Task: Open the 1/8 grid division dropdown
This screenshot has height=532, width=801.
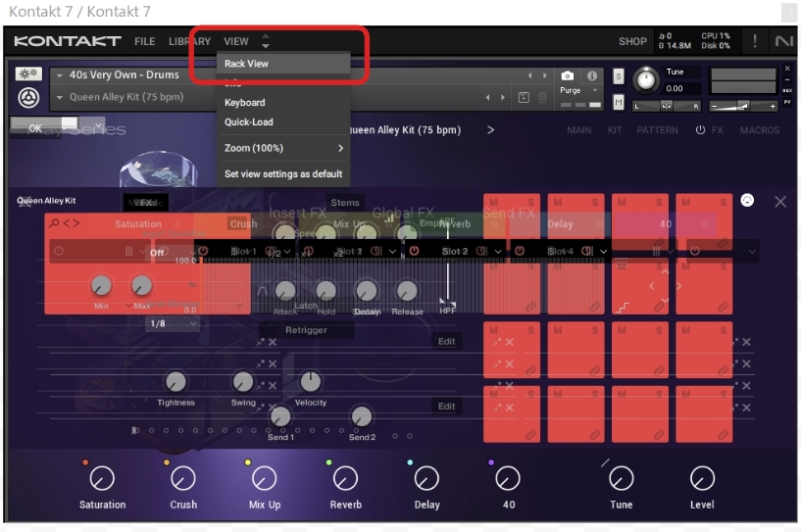Action: (173, 323)
